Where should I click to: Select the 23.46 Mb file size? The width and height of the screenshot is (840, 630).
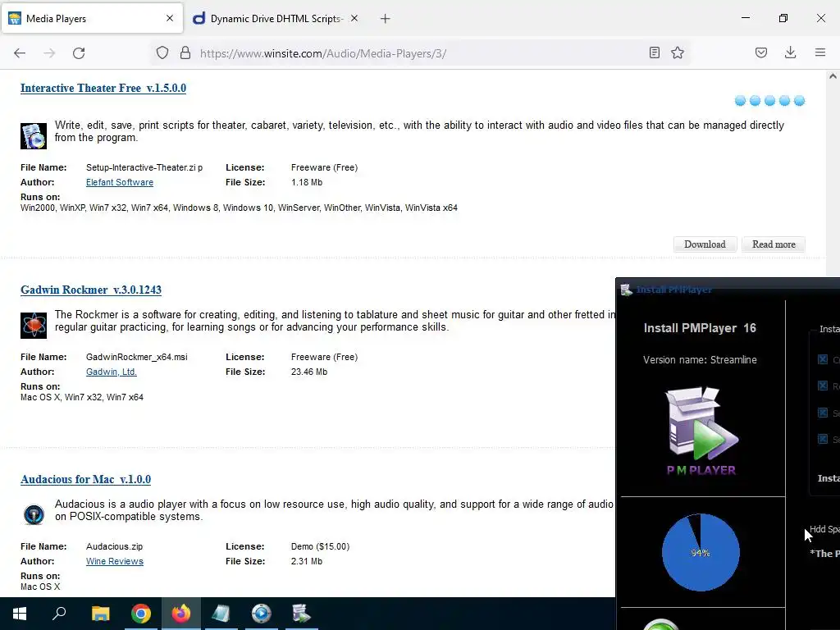pos(309,372)
